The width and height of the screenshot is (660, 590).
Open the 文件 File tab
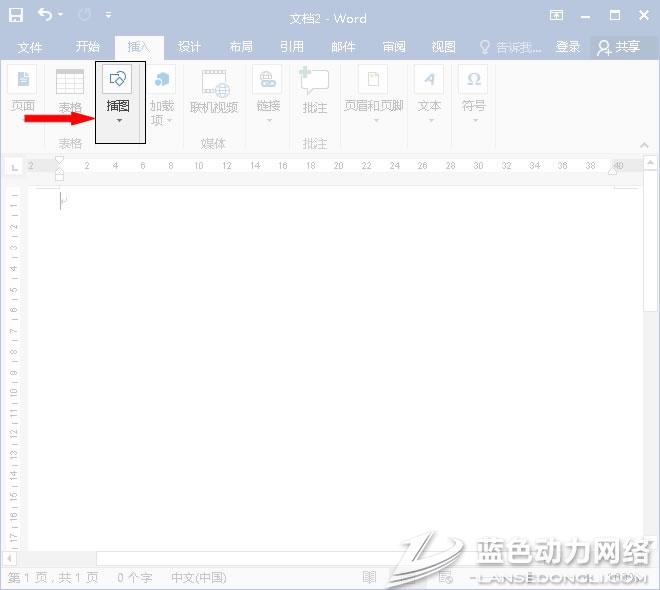point(30,47)
